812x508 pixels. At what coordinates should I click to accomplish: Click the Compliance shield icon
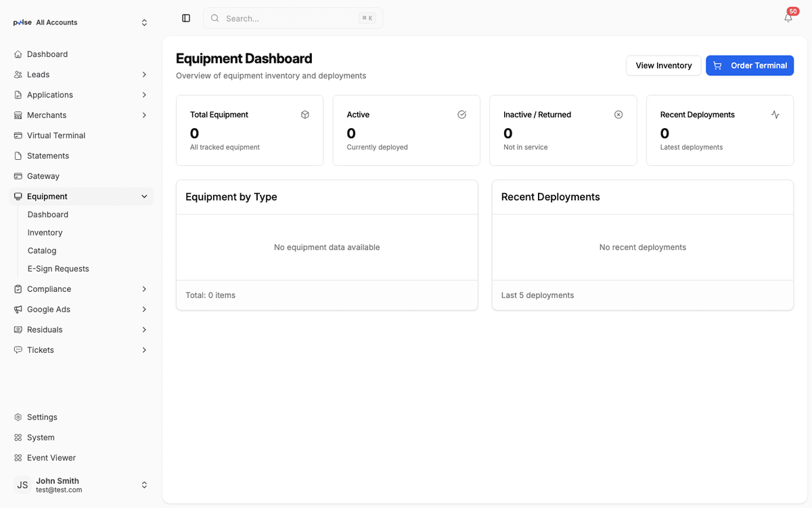[x=17, y=289]
